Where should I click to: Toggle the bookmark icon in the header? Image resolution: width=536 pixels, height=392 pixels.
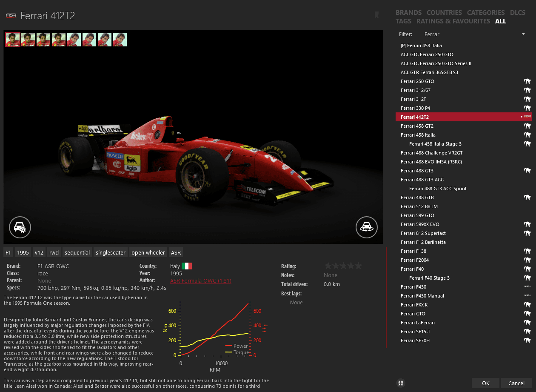(376, 15)
